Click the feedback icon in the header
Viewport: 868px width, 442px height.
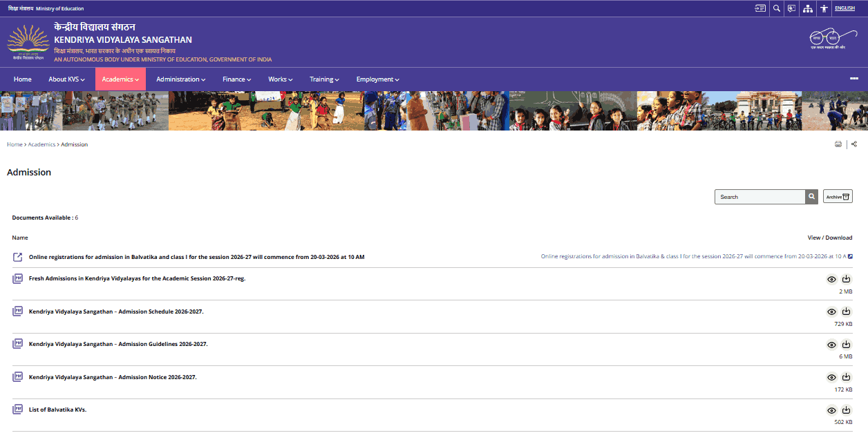[791, 8]
